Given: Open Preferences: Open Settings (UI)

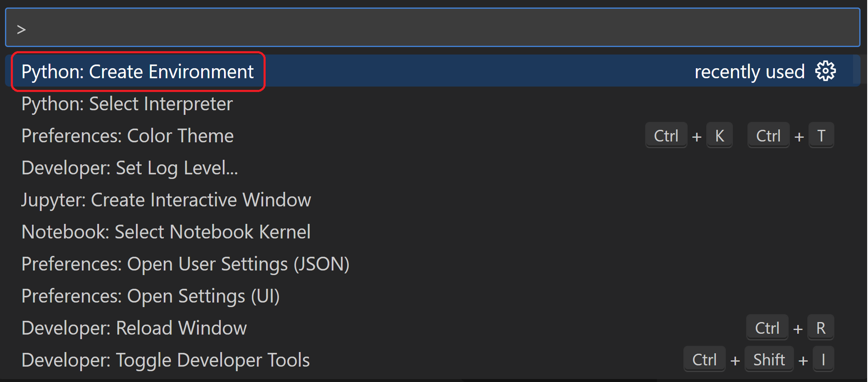Looking at the screenshot, I should pyautogui.click(x=150, y=295).
